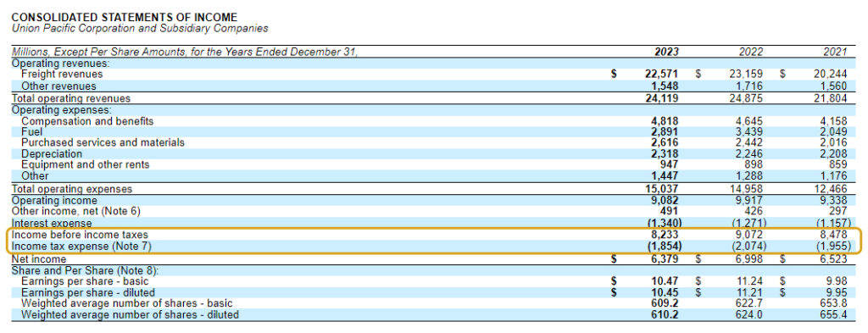Select 'Total operating revenues' label
This screenshot has height=333, width=868.
(x=71, y=98)
